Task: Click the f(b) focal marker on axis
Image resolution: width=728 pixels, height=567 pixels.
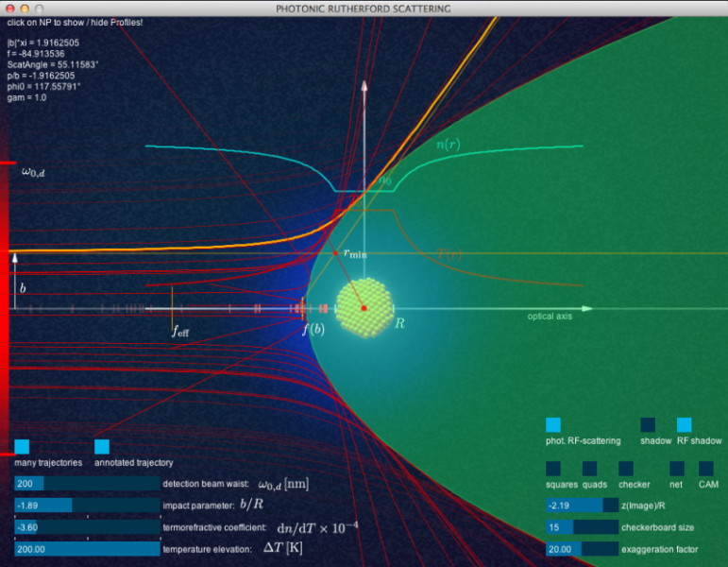Action: click(303, 309)
